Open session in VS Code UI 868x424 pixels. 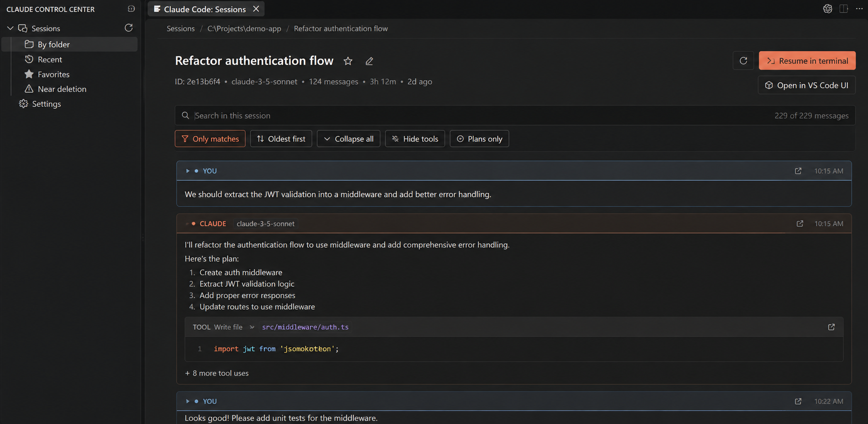807,85
